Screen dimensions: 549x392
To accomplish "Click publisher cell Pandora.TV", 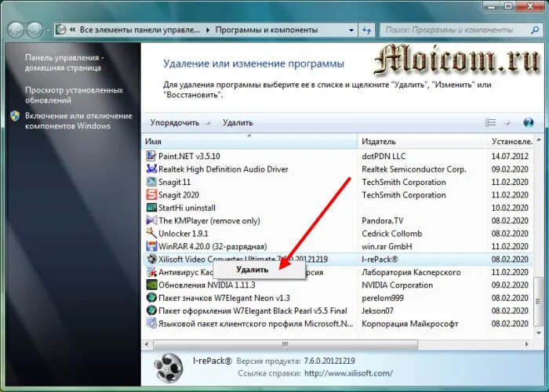I will (383, 221).
